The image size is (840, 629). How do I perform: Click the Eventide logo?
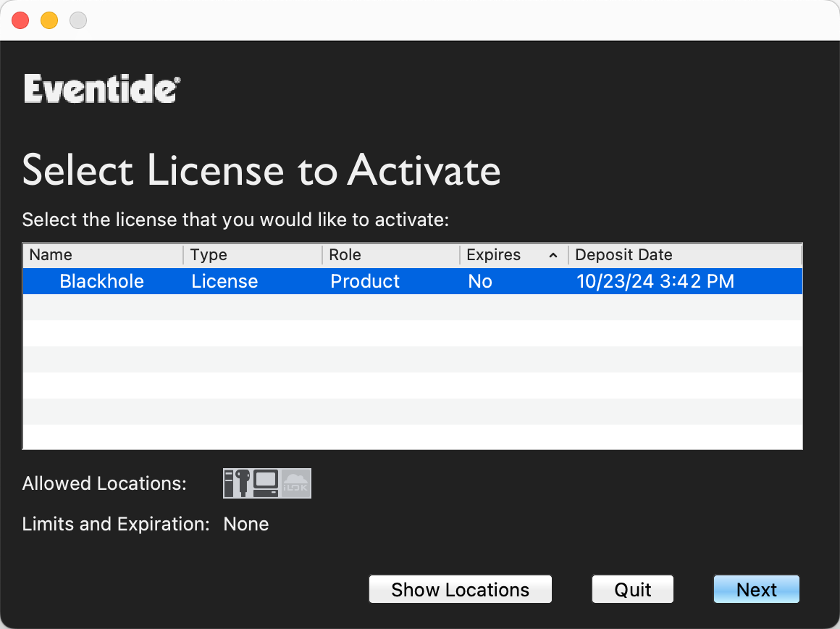pyautogui.click(x=102, y=88)
